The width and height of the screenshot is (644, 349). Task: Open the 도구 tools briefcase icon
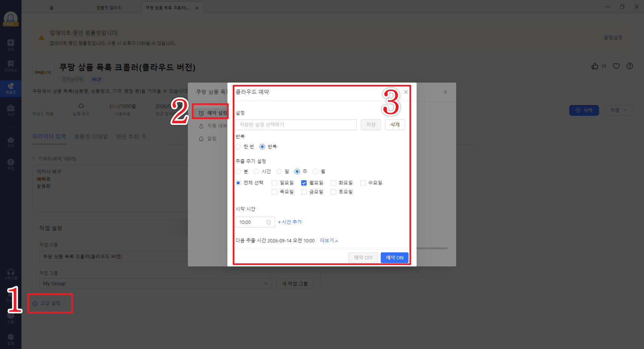(11, 110)
